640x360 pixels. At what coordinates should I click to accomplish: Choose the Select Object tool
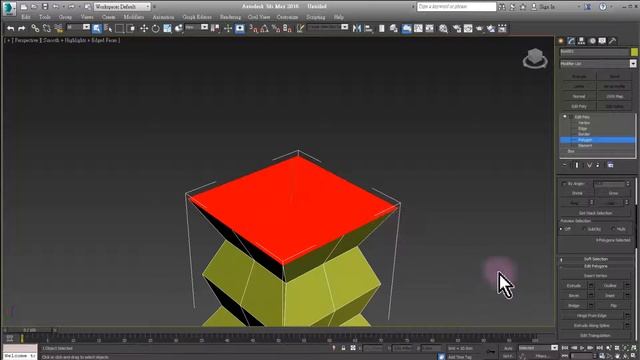click(x=97, y=28)
